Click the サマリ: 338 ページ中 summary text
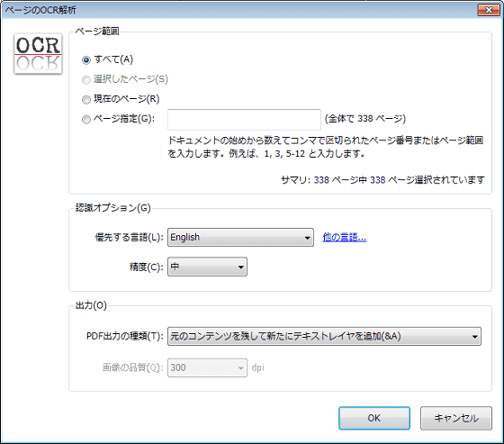Screen dimensions: 504x444 click(382, 180)
